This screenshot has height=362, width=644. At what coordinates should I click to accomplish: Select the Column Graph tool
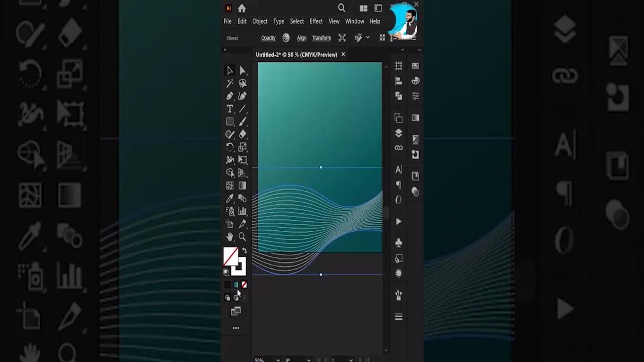[243, 211]
